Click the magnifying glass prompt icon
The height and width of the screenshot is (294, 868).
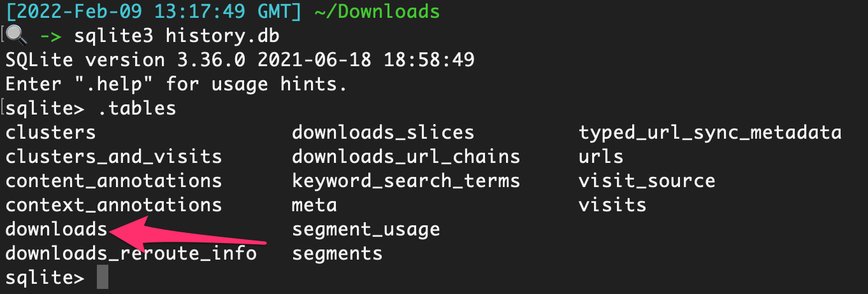[17, 36]
